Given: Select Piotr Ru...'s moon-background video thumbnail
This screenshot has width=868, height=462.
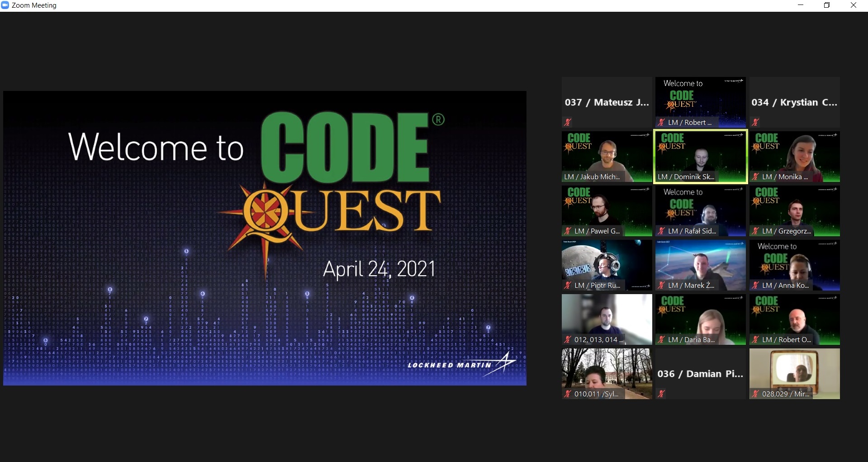Looking at the screenshot, I should coord(607,265).
